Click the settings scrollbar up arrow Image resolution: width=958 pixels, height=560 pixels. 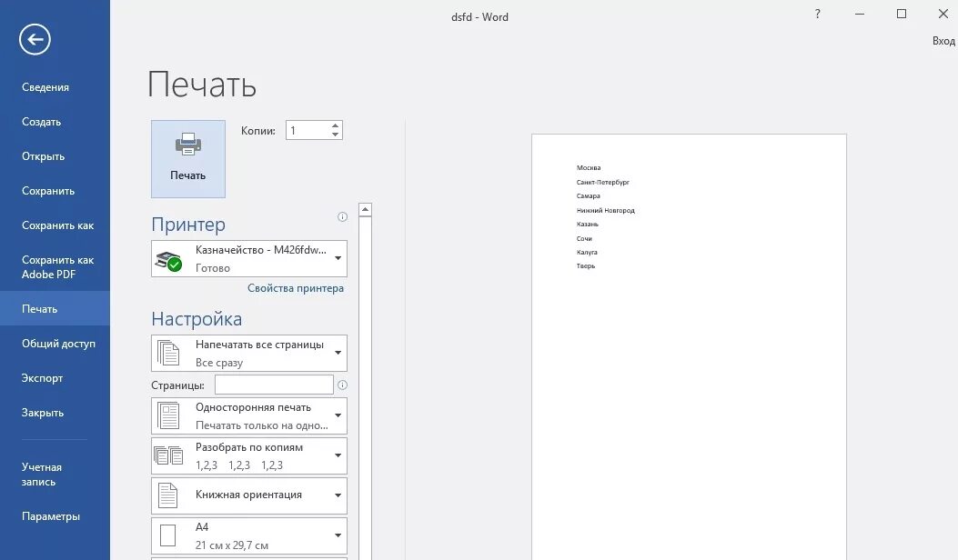tap(365, 209)
